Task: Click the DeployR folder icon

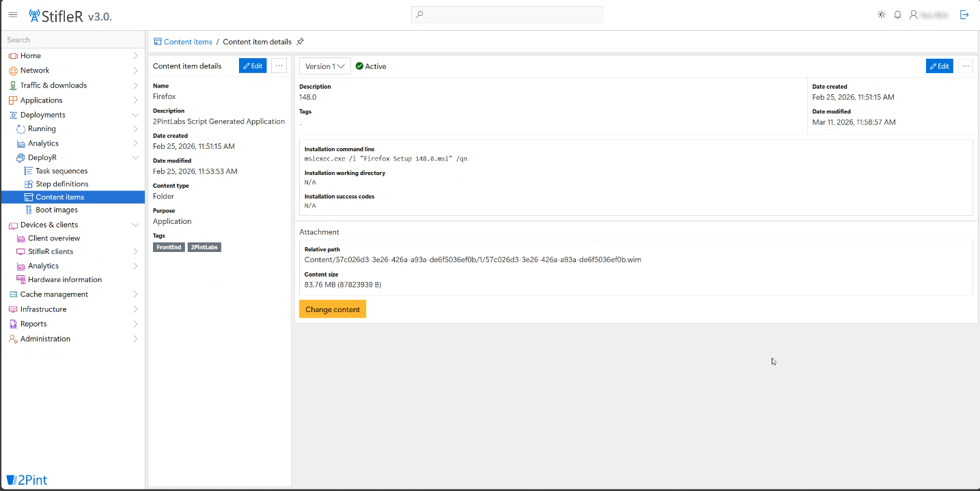Action: pyautogui.click(x=21, y=158)
